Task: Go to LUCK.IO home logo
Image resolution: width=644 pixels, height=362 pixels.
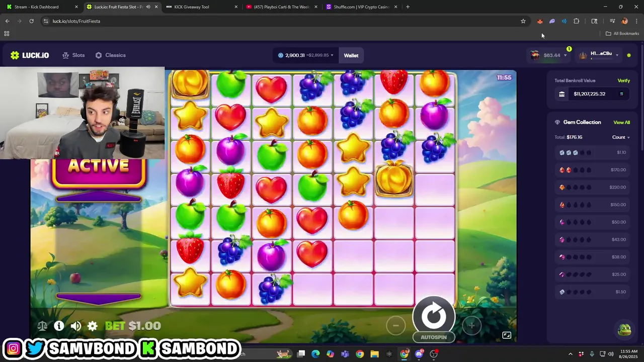Action: pos(30,55)
